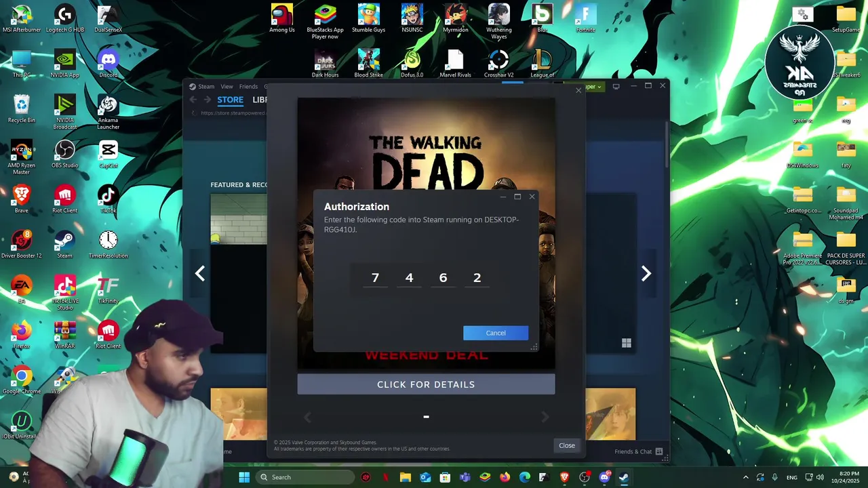Open Logitech G HUB desktop icon
The height and width of the screenshot is (488, 868).
(x=64, y=19)
